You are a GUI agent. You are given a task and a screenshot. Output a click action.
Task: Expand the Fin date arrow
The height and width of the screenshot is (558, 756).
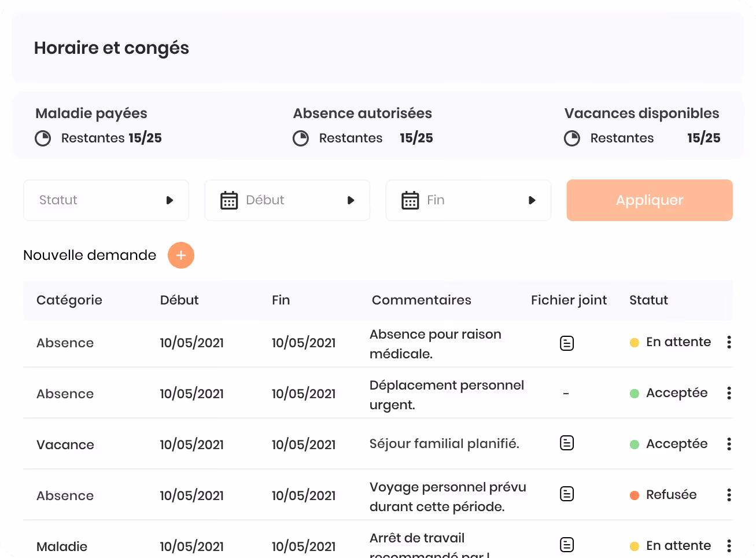(532, 200)
